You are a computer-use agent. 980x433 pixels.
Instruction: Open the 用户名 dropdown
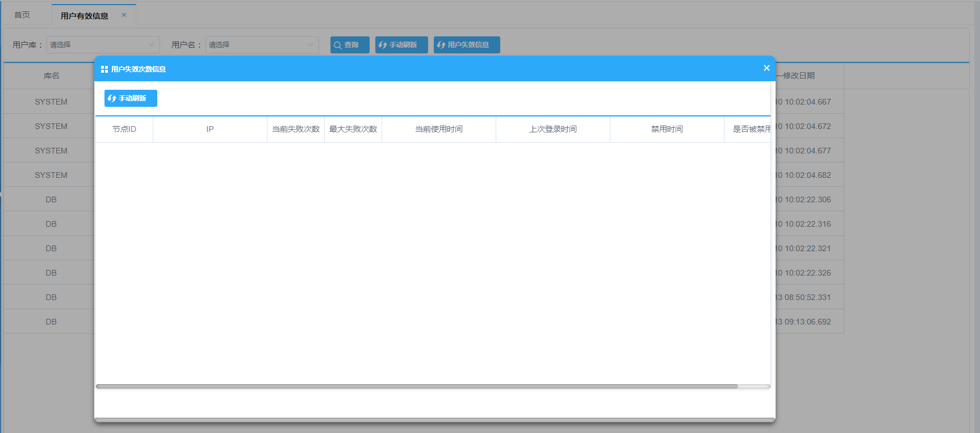click(x=262, y=45)
